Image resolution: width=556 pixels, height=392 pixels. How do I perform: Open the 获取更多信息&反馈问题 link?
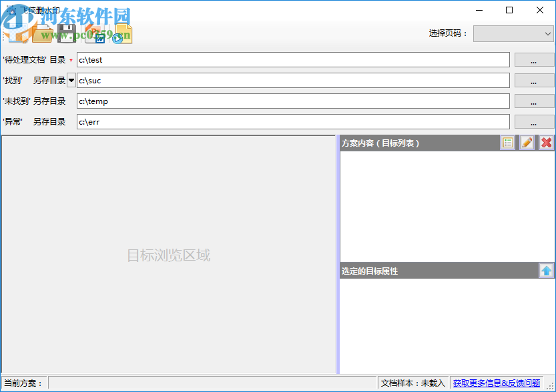(497, 383)
